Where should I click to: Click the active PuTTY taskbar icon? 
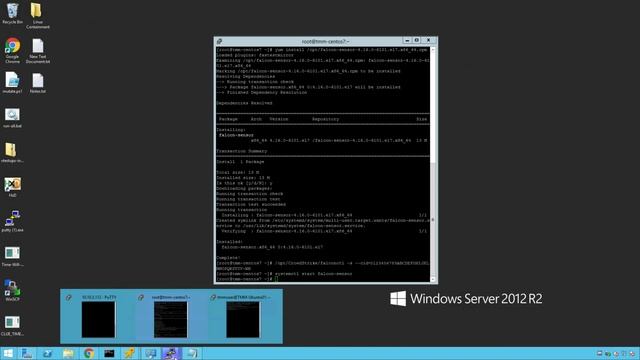tap(171, 353)
